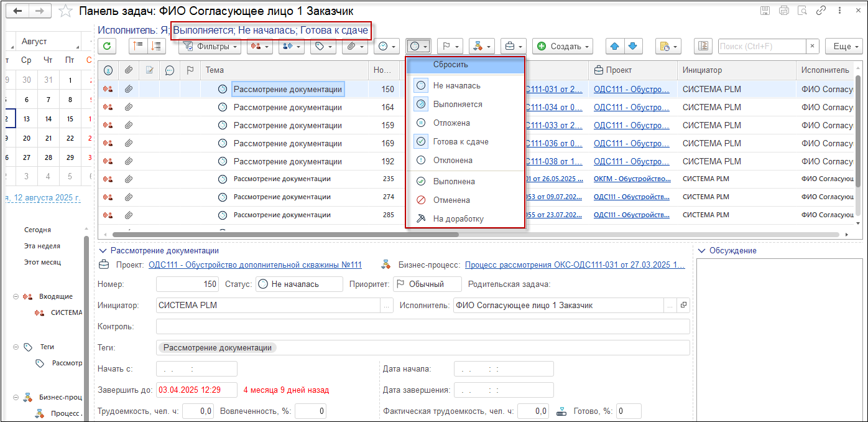Clear the search field with the X button
Viewport: 868px width, 422px height.
tap(813, 47)
